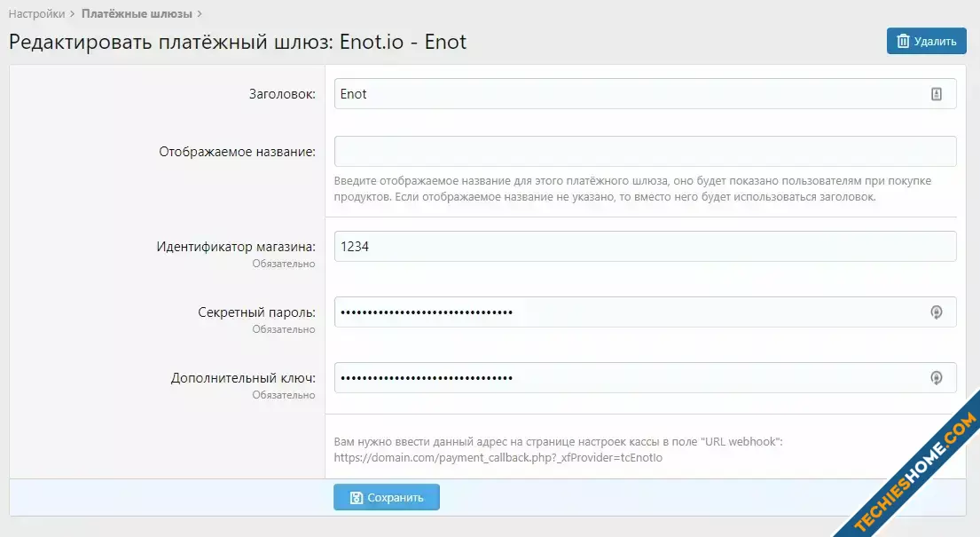Image resolution: width=980 pixels, height=537 pixels.
Task: Click the Дополнительный ключ label
Action: 243,378
